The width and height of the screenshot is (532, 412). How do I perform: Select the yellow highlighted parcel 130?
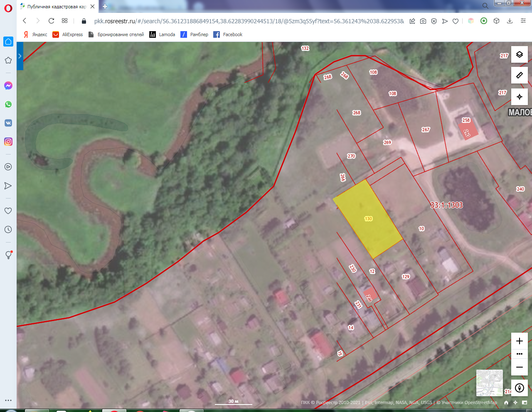(368, 219)
